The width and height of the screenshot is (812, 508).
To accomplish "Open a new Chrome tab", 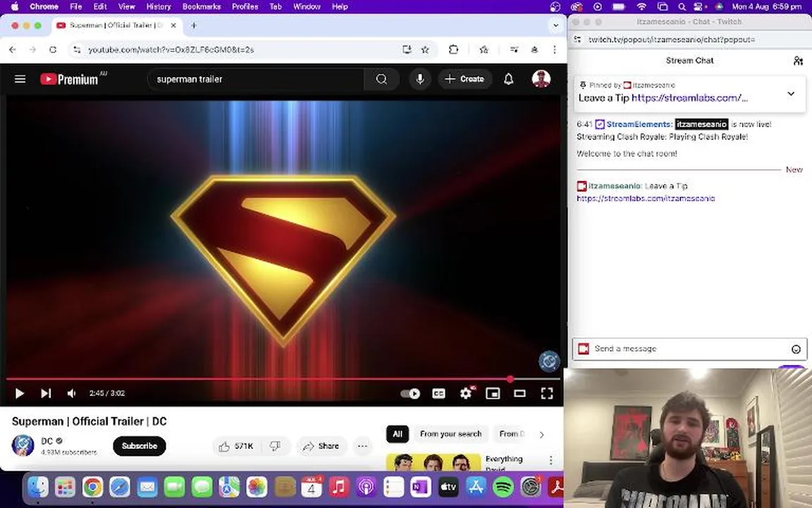I will (194, 25).
